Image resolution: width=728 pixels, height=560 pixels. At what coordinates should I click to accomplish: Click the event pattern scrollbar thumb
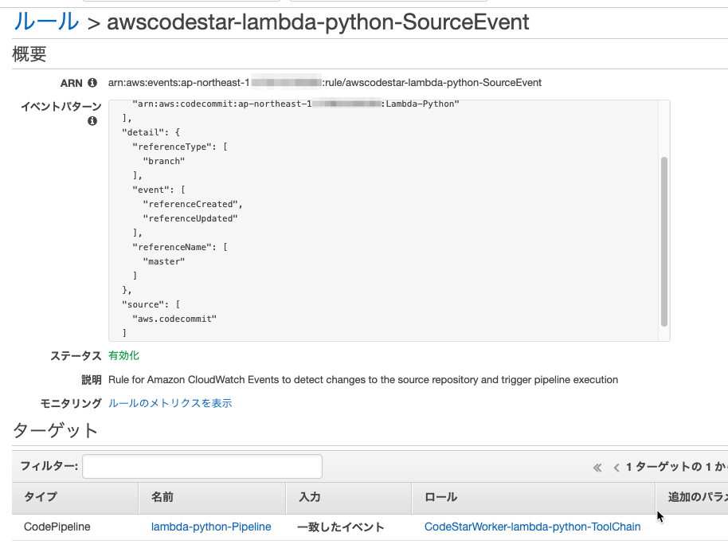664,241
